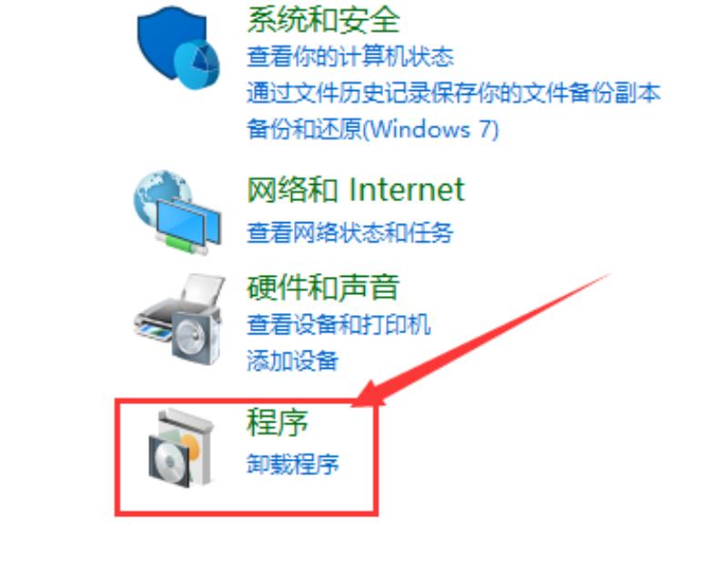This screenshot has width=728, height=569.
Task: Click the Network and Internet globe icon
Action: (x=177, y=213)
